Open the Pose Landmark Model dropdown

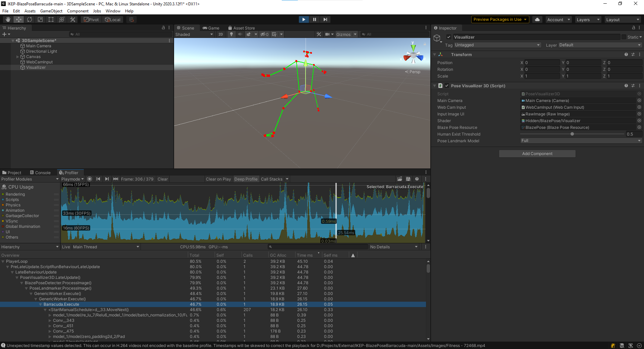(580, 141)
